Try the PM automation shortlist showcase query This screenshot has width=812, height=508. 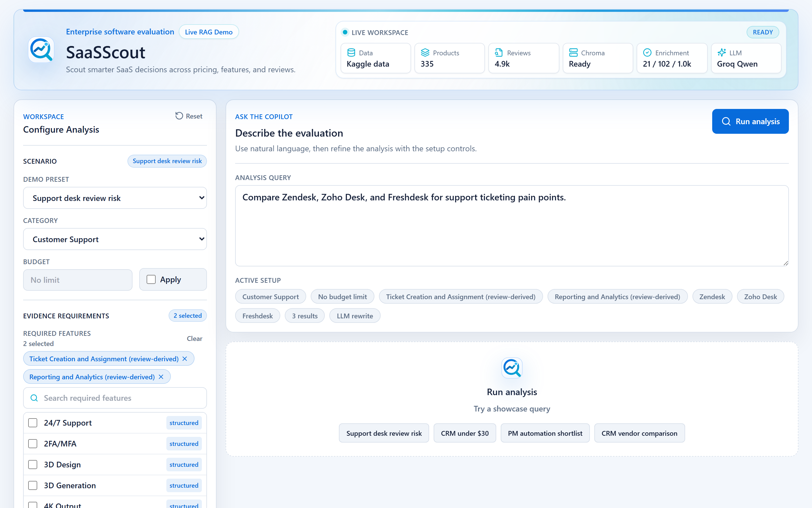coord(545,433)
